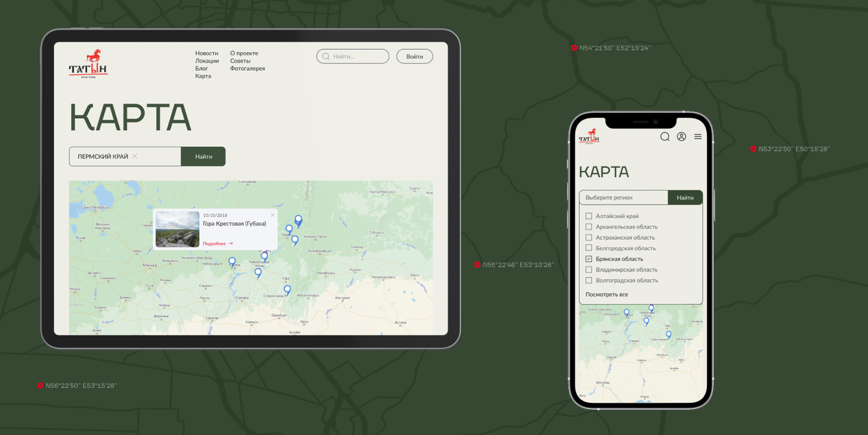This screenshot has height=435, width=868.
Task: Clear the ПЕРМСКИЙ КРАЙ tag with X
Action: pos(135,157)
